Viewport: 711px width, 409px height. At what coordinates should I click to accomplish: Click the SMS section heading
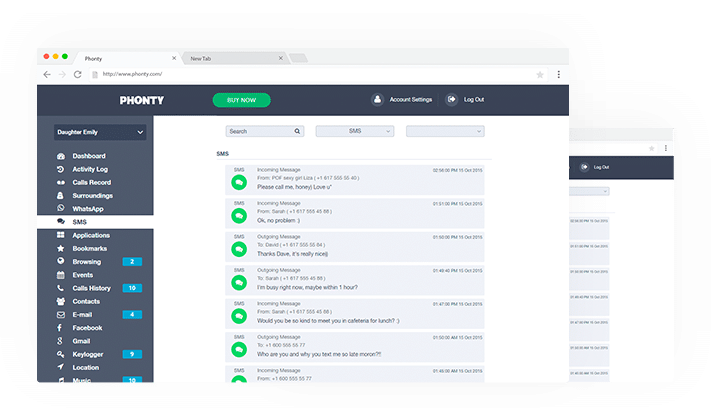(223, 154)
